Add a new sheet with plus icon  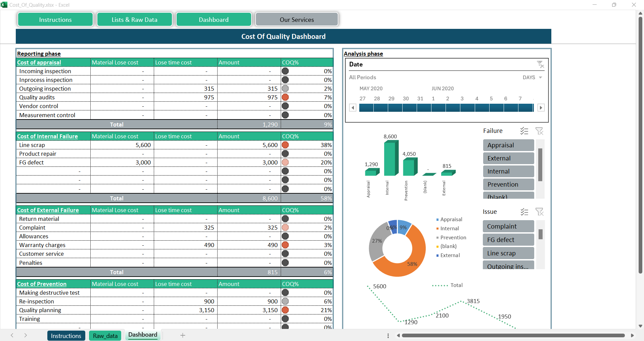[183, 335]
